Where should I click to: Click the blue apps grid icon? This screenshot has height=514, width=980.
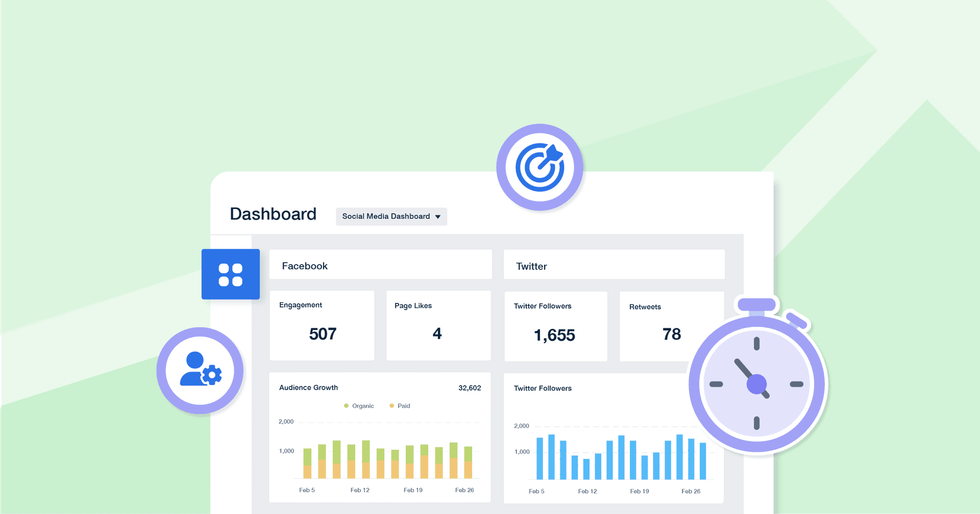230,274
